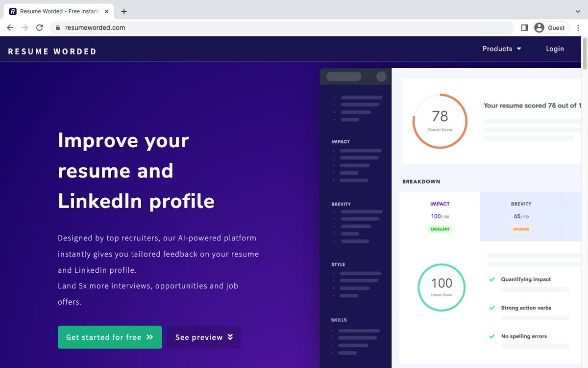This screenshot has height=368, width=588.
Task: Open a new tab with plus icon
Action: [x=124, y=11]
